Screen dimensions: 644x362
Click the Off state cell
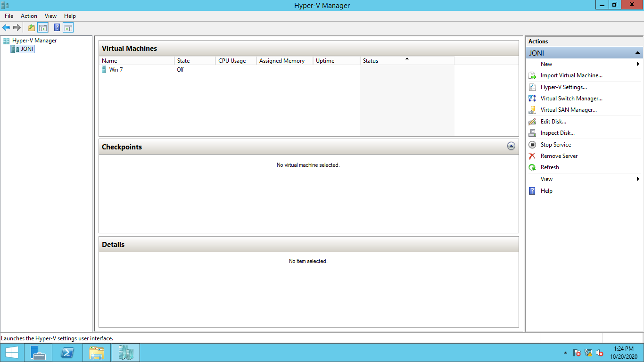click(180, 70)
